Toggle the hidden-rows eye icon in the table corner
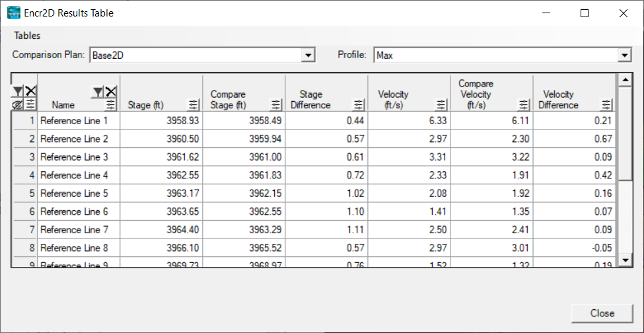Screen dimensions: 644x333 (x=18, y=104)
